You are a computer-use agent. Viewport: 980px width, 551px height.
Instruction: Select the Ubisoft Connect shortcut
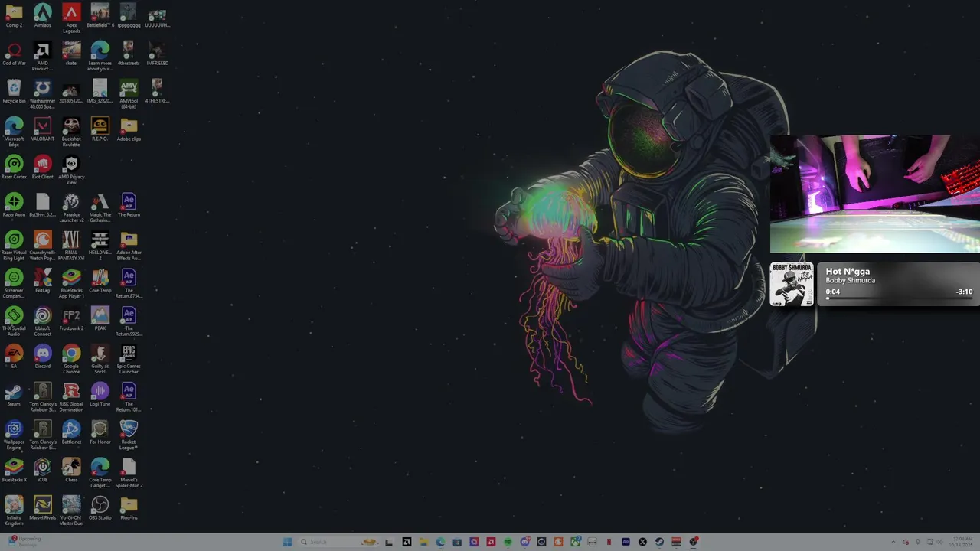click(43, 321)
